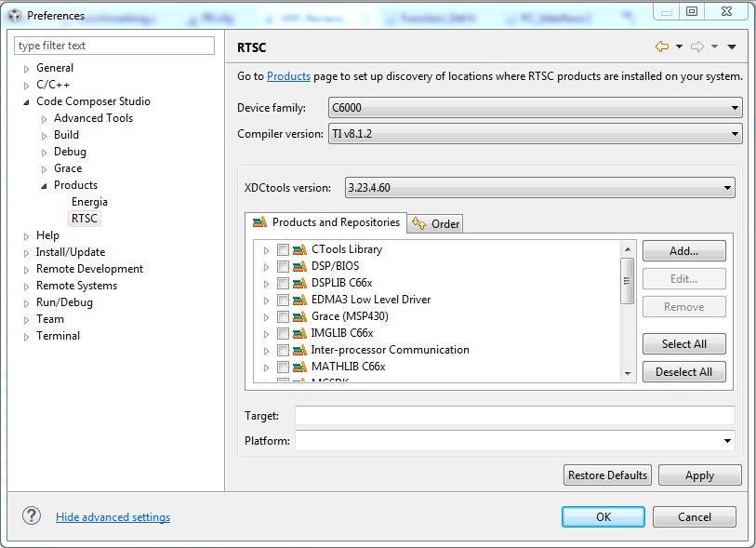Click the Hide advanced settings link
Viewport: 756px width, 548px height.
coord(113,517)
